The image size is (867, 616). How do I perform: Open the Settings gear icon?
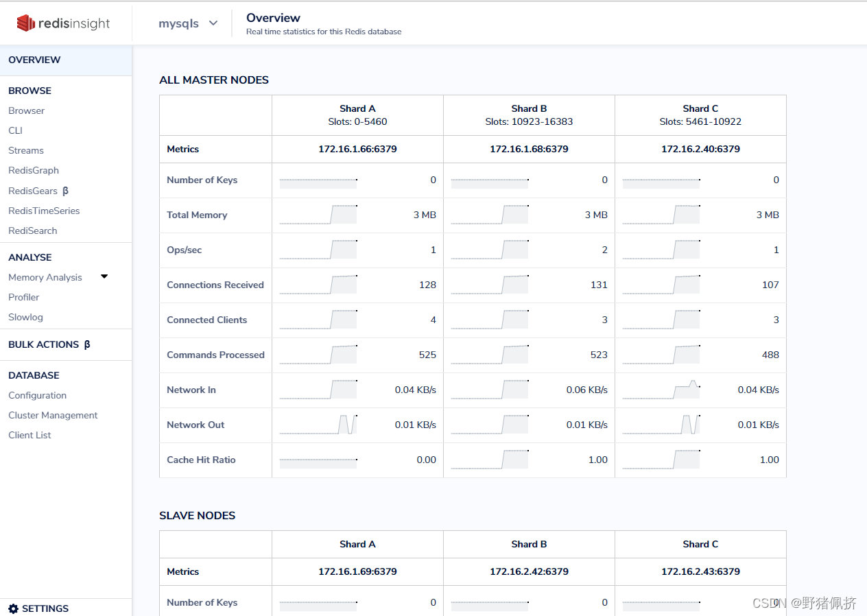pos(13,608)
